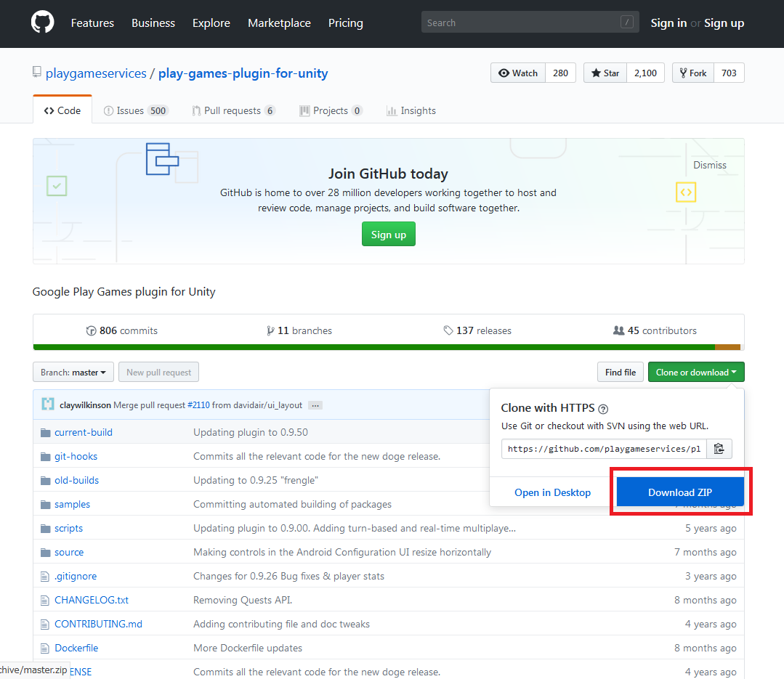
Task: Open the claywilkinson author link
Action: coord(85,405)
